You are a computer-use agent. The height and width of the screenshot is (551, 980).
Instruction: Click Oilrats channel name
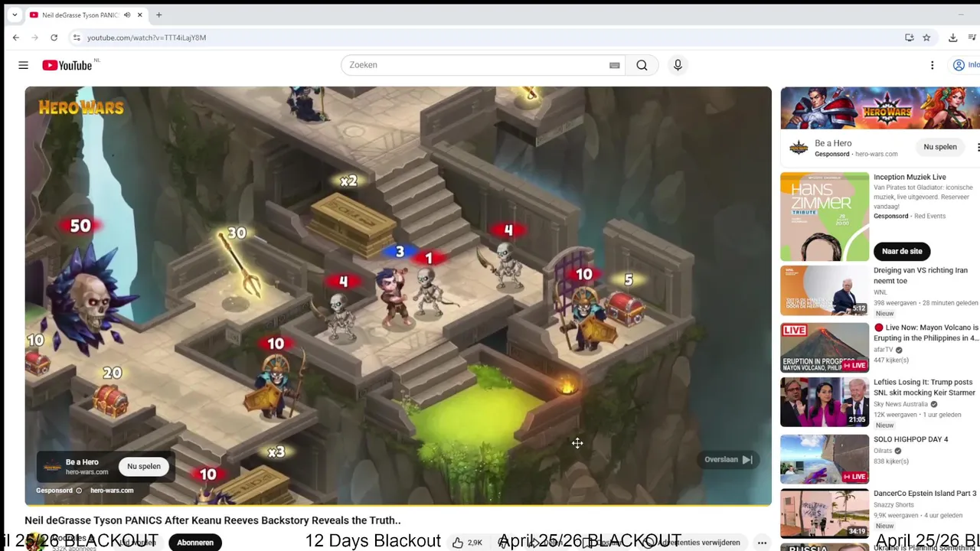884,451
